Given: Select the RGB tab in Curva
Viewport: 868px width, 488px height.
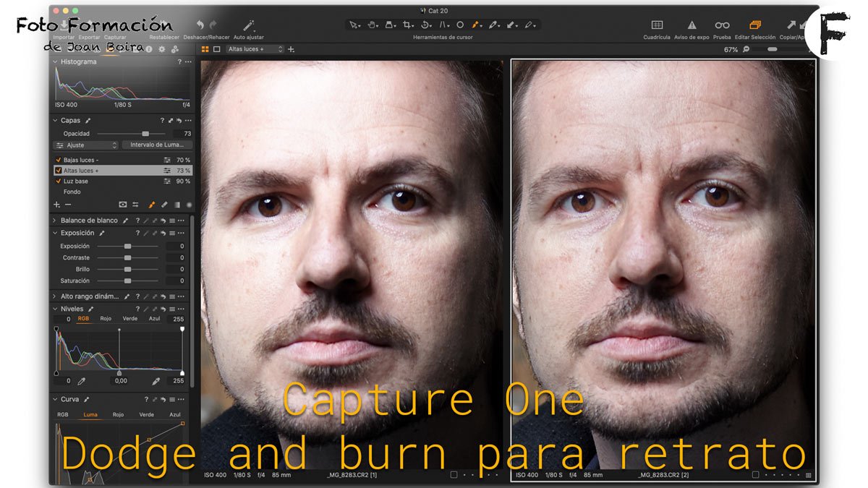Looking at the screenshot, I should [63, 415].
